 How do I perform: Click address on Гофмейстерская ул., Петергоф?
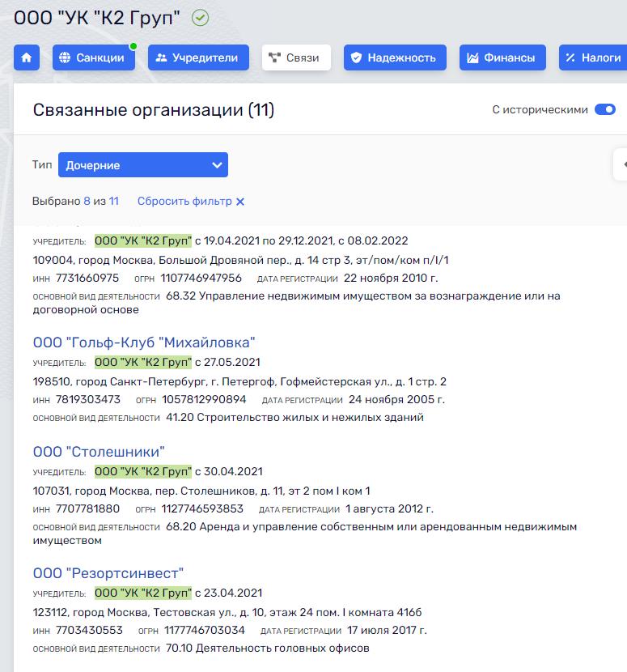239,382
